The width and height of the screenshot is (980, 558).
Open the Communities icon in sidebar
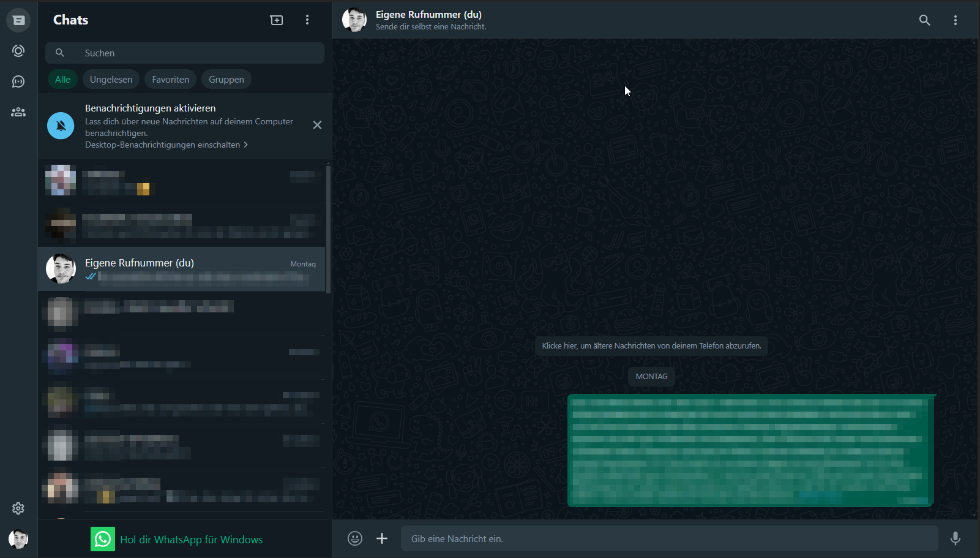pyautogui.click(x=18, y=112)
